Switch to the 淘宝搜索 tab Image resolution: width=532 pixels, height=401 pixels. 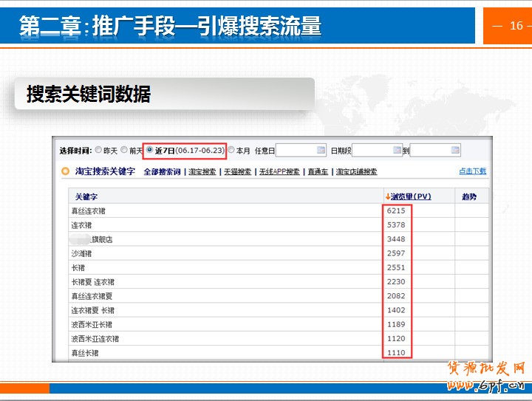(x=202, y=172)
